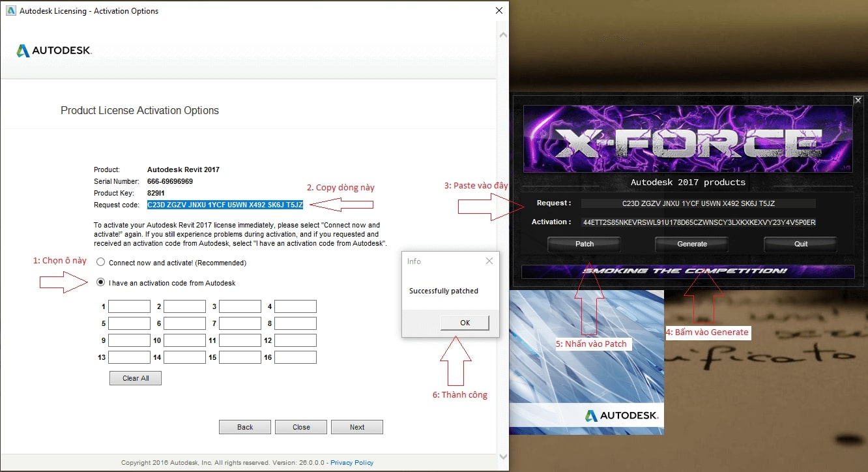
Task: Click activation code field number 8
Action: (295, 323)
